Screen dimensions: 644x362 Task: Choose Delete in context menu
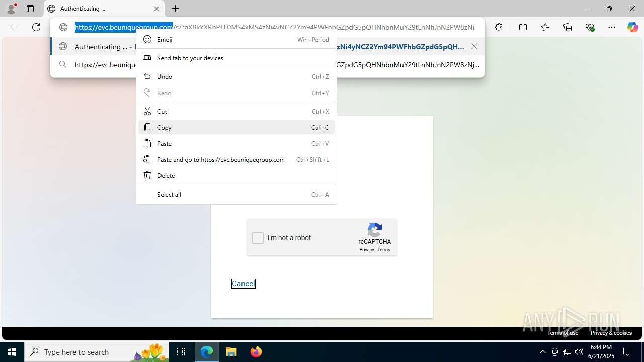(236, 175)
